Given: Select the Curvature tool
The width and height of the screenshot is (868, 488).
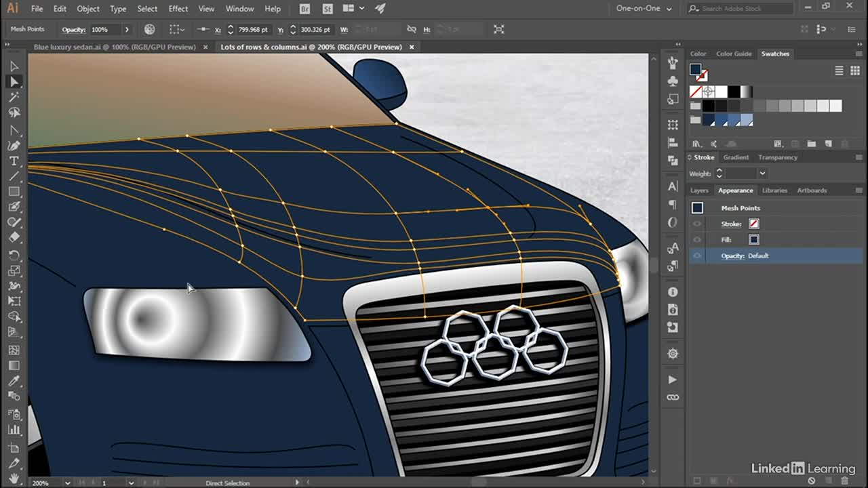Looking at the screenshot, I should pyautogui.click(x=14, y=146).
